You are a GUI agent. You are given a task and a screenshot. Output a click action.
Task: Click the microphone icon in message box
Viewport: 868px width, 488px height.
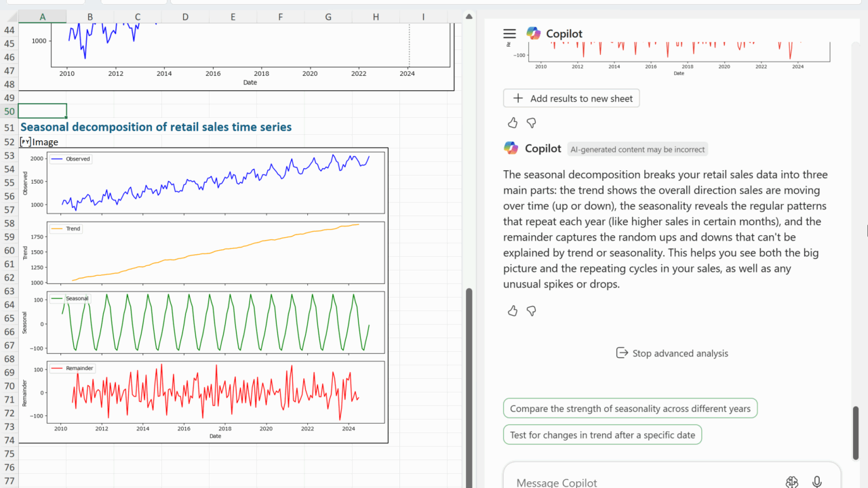[817, 482]
